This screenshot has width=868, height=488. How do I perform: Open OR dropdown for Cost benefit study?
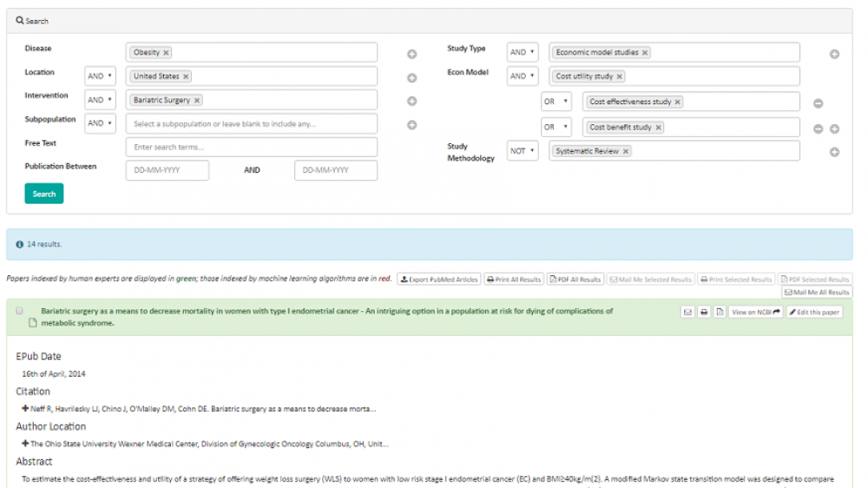[556, 128]
